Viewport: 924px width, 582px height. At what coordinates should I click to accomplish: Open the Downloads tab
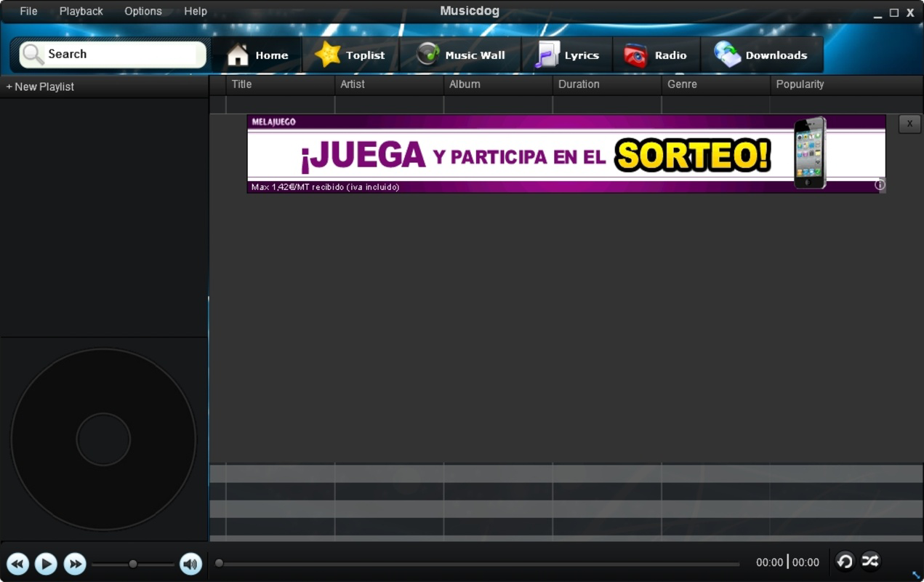coord(761,55)
